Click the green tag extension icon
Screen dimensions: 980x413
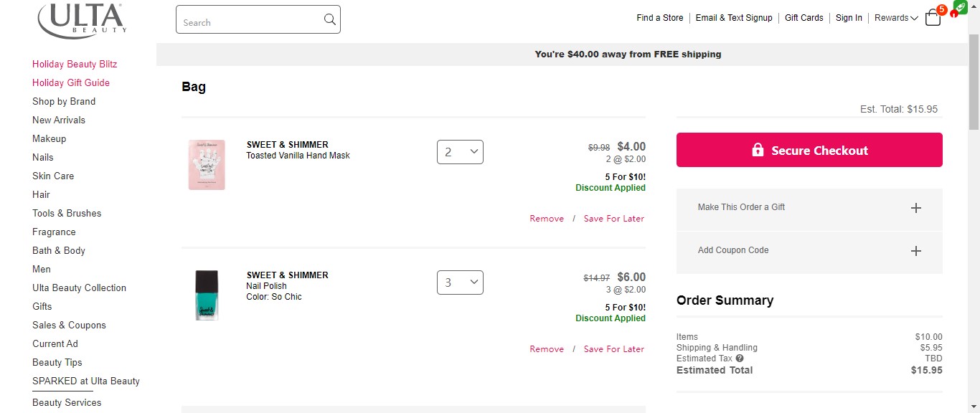click(x=961, y=6)
